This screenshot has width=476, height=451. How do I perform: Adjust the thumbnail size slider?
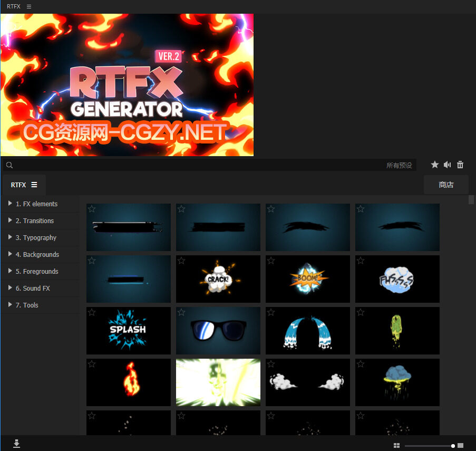pos(453,446)
